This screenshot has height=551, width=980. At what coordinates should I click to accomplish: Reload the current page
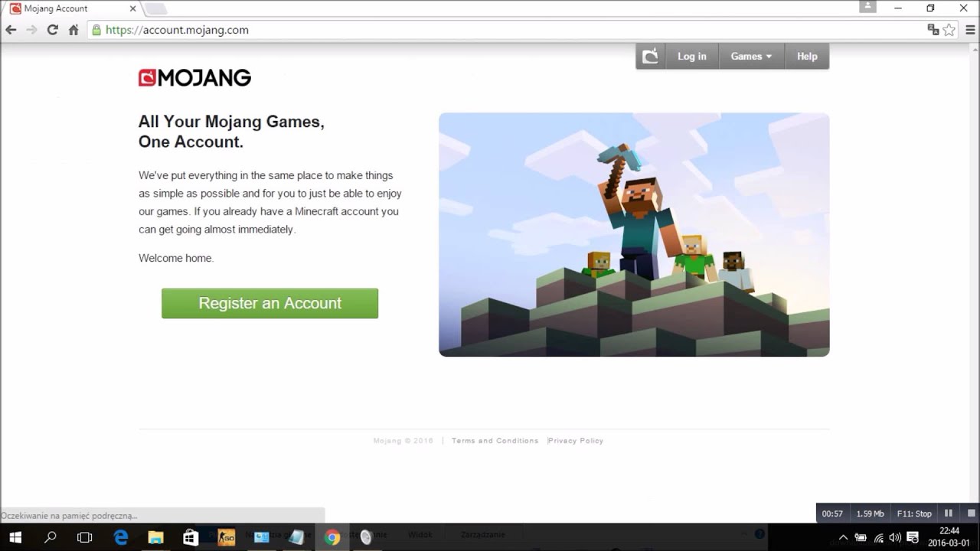click(x=52, y=30)
